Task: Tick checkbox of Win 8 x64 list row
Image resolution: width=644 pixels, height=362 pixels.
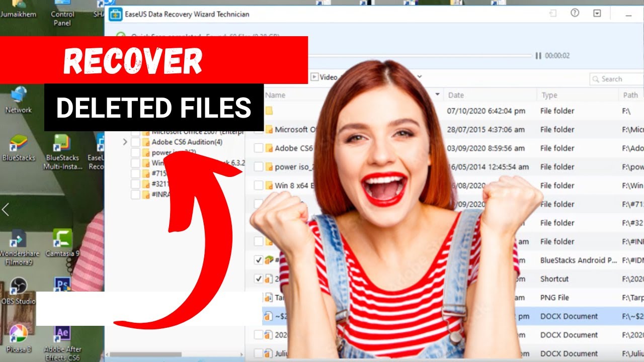Action: (x=258, y=186)
